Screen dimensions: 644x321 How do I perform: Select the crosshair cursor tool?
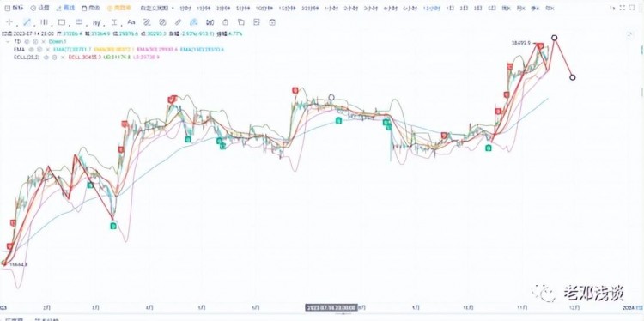[x=9, y=22]
